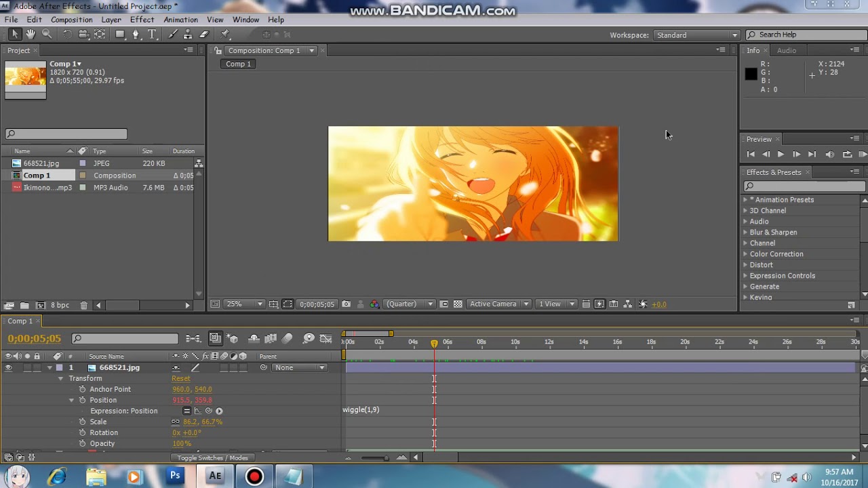Open the expression language menu arrow
This screenshot has height=488, width=868.
pyautogui.click(x=219, y=411)
